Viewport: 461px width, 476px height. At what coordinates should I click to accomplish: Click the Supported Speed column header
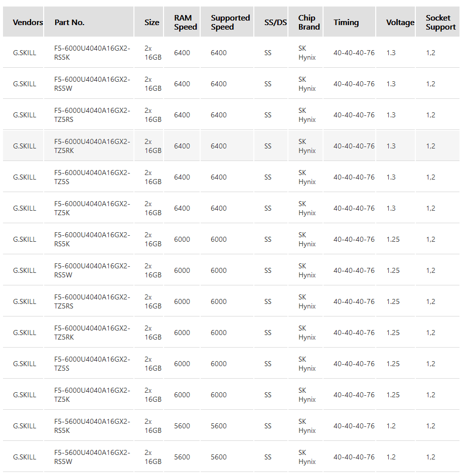tap(230, 22)
